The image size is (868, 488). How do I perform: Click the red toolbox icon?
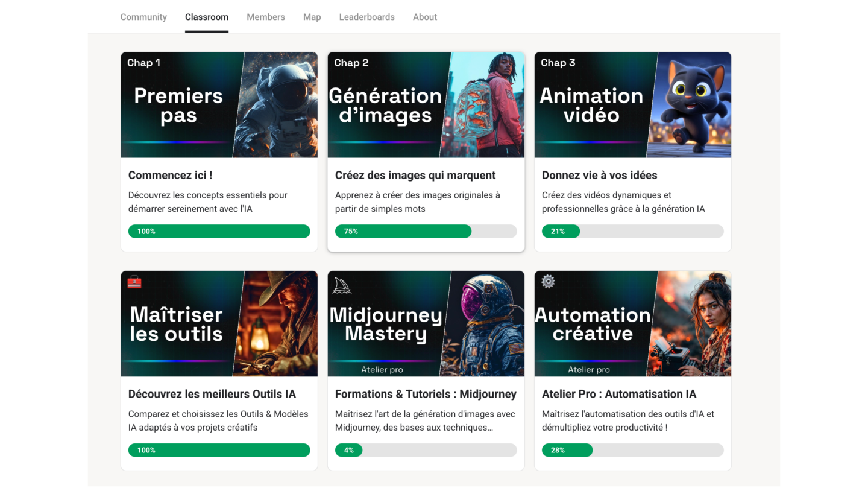pyautogui.click(x=134, y=282)
